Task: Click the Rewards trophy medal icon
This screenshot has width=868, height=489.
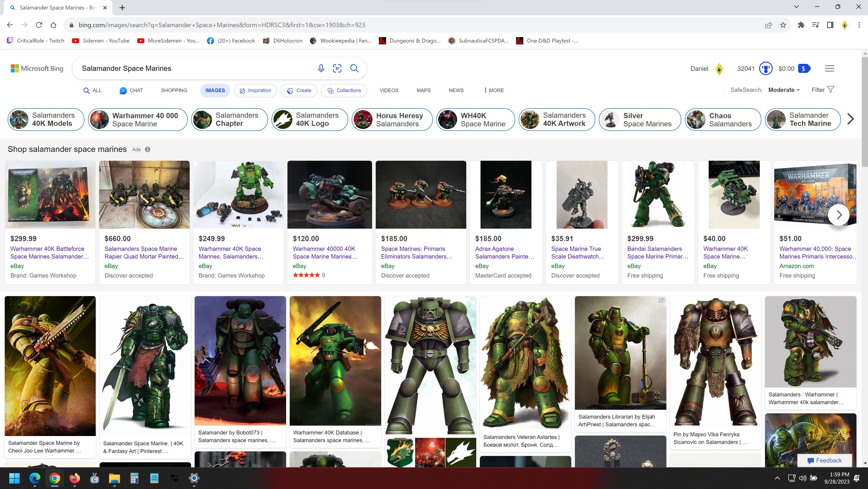Action: tap(765, 68)
